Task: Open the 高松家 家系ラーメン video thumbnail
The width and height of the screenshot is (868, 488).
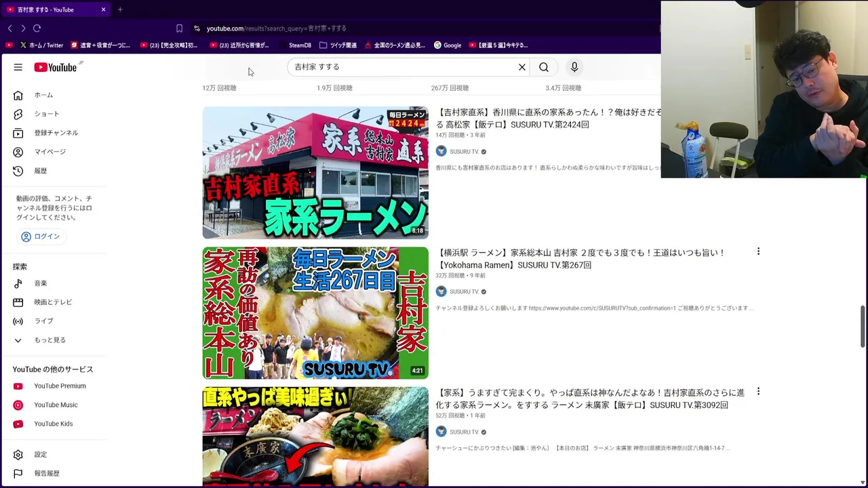Action: click(315, 173)
